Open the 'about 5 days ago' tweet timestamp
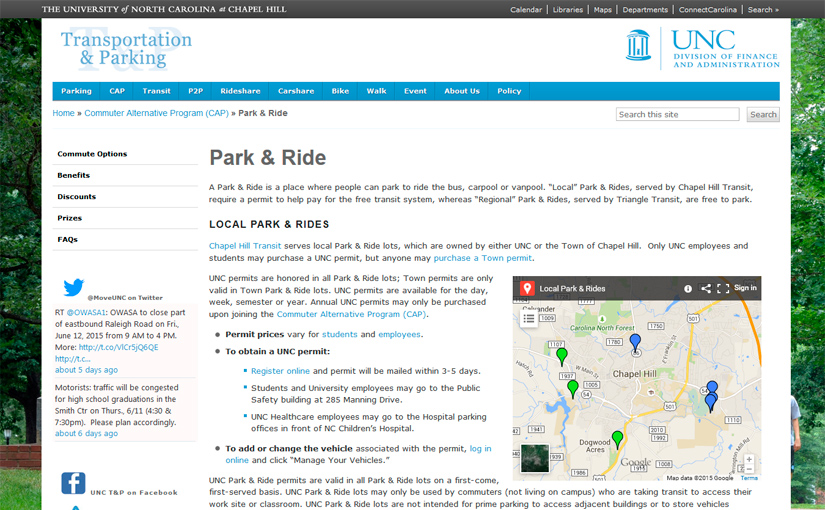The width and height of the screenshot is (825, 510). point(86,370)
